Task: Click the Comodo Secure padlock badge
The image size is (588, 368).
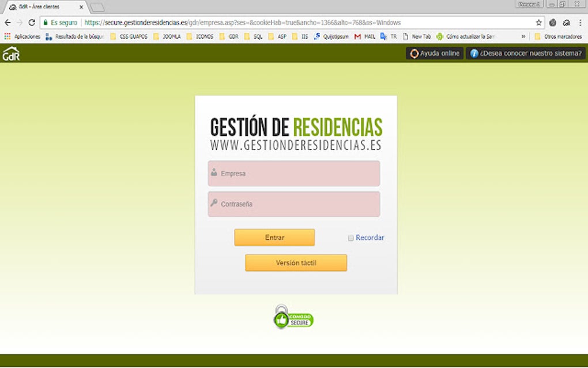Action: (294, 317)
